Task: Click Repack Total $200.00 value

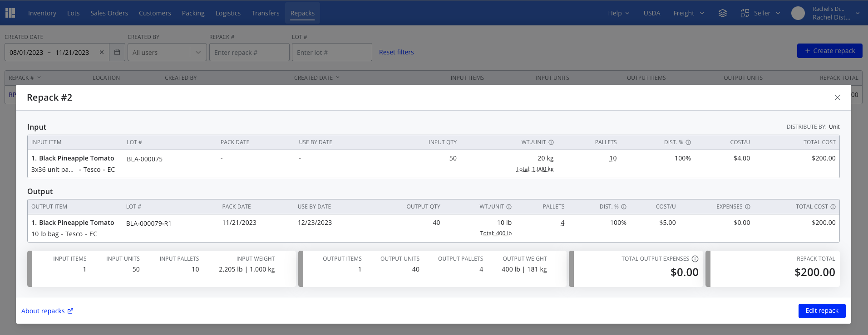Action: [x=815, y=272]
